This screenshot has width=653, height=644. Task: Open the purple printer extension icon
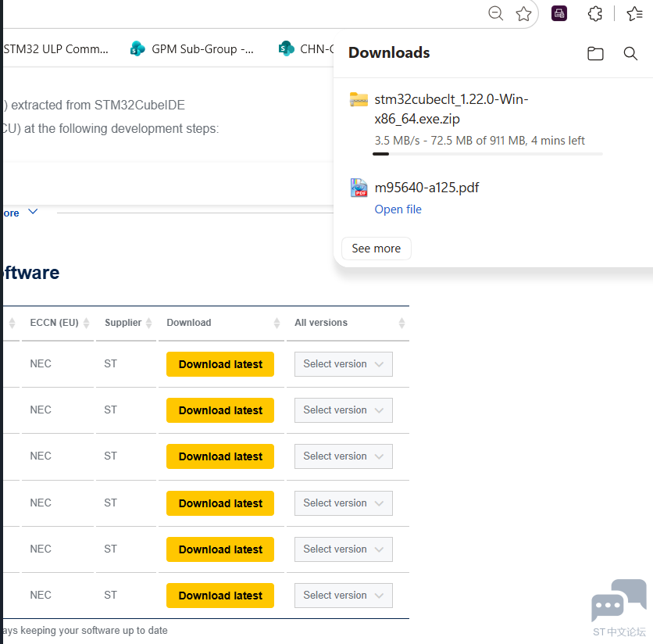pyautogui.click(x=559, y=13)
